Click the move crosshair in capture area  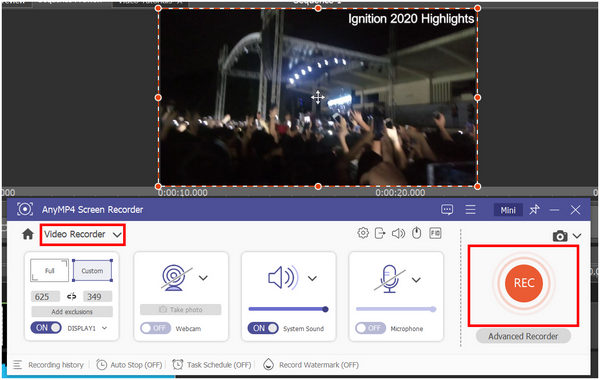[318, 97]
